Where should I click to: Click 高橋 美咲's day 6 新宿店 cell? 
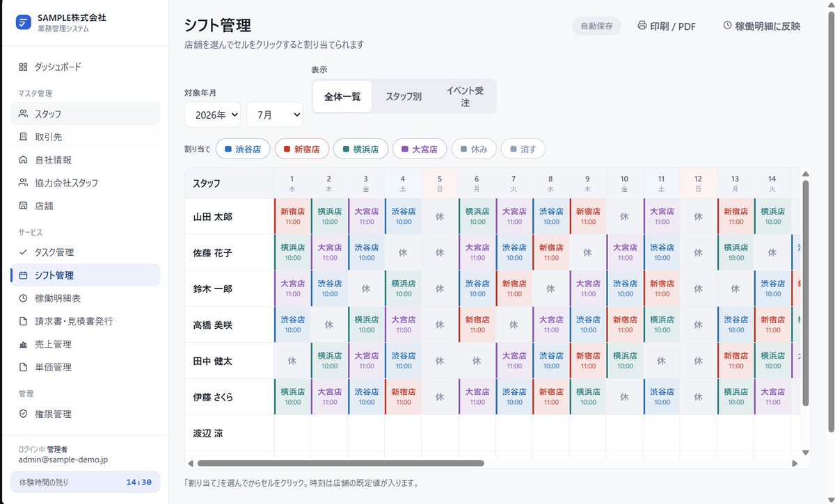pyautogui.click(x=477, y=325)
